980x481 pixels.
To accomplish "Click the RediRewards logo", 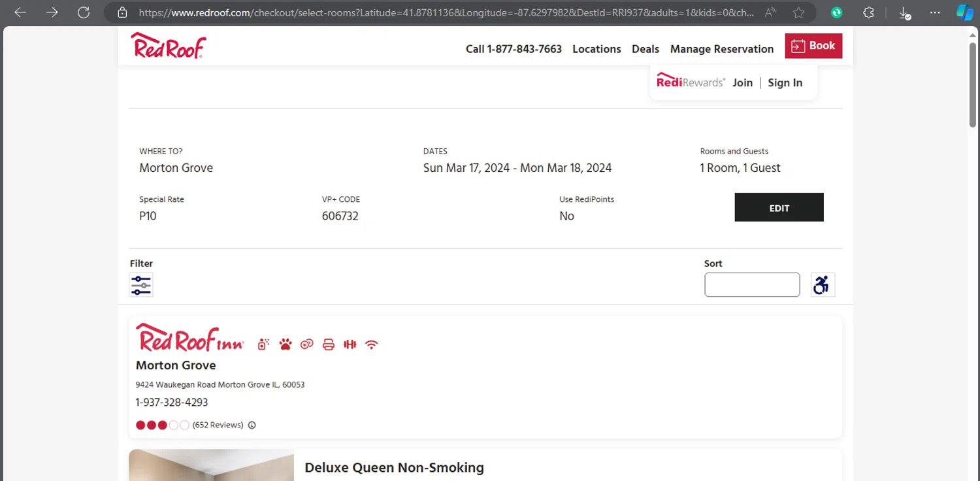I will (x=691, y=81).
